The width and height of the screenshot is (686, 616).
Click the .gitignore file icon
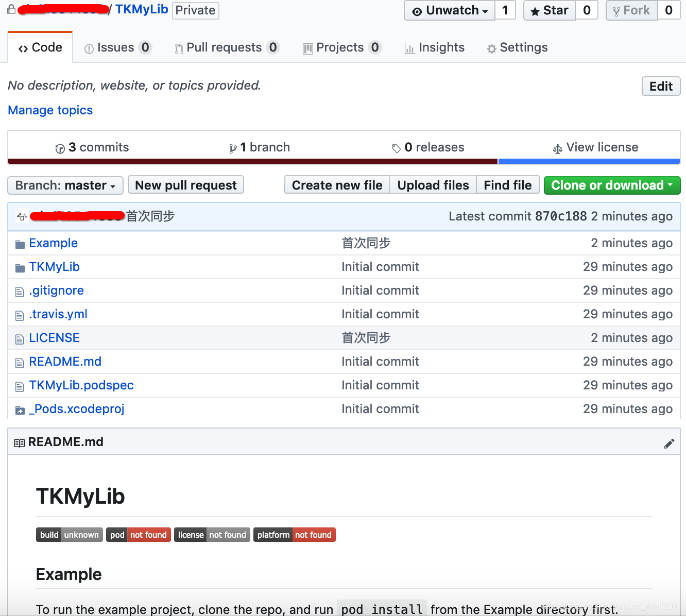coord(20,292)
